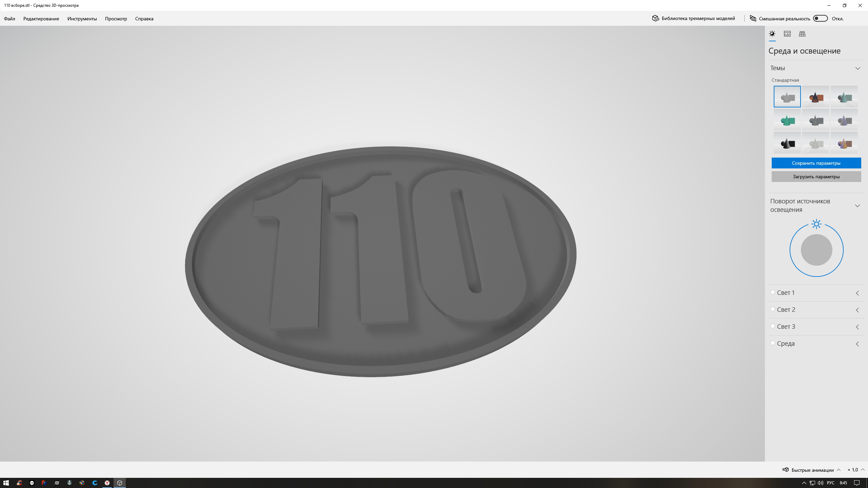The height and width of the screenshot is (488, 868).
Task: Collapse the light rotation section chevron
Action: pos(857,206)
